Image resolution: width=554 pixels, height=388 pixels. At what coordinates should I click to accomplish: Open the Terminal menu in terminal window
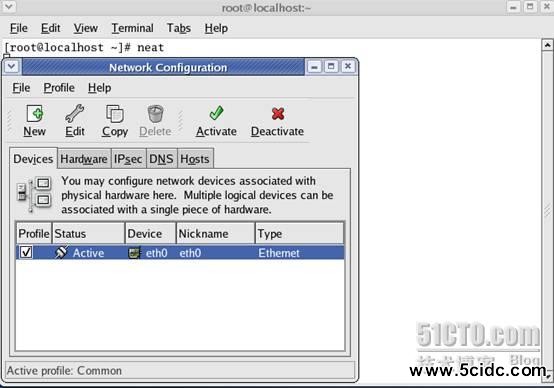click(132, 28)
